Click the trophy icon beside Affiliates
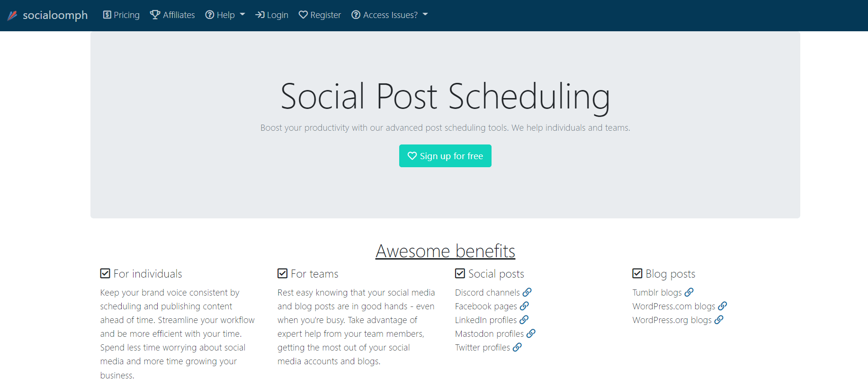The image size is (868, 387). (x=155, y=15)
